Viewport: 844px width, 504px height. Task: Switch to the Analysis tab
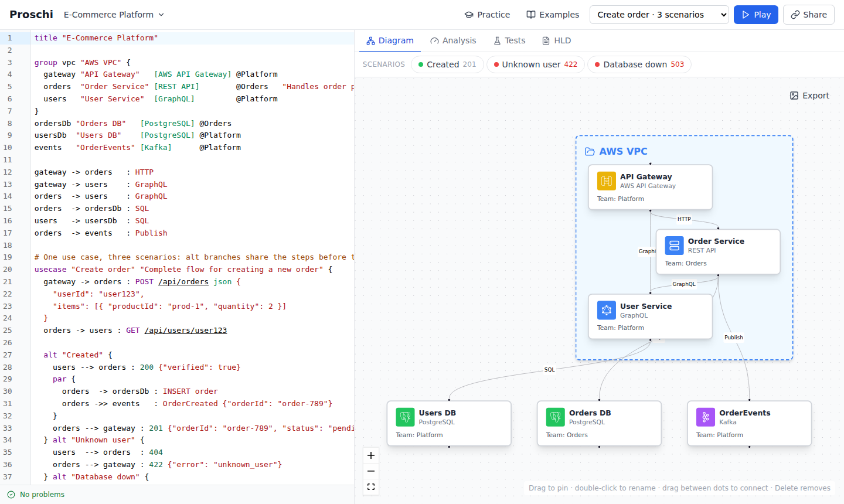click(x=453, y=40)
